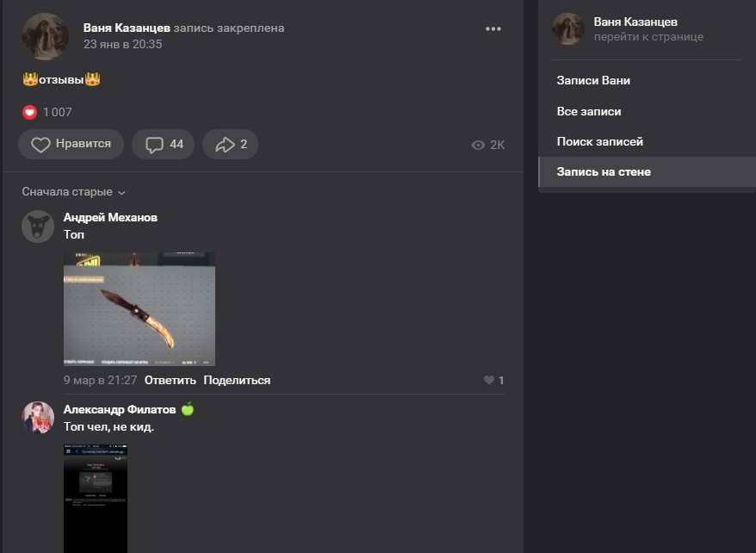Open the screenshot thumbnail in Филатов's comment
This screenshot has width=756, height=553.
click(x=96, y=498)
